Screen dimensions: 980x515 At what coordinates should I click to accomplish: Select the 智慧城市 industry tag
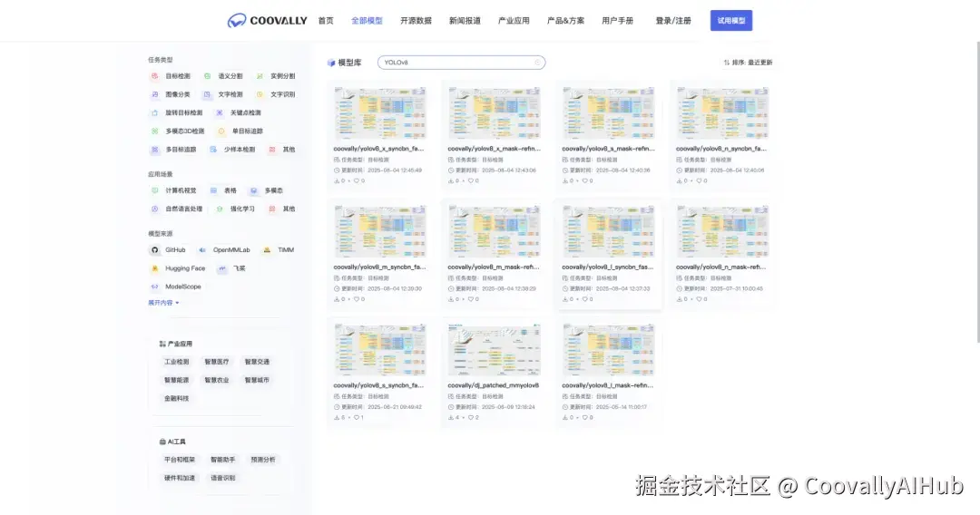[257, 380]
